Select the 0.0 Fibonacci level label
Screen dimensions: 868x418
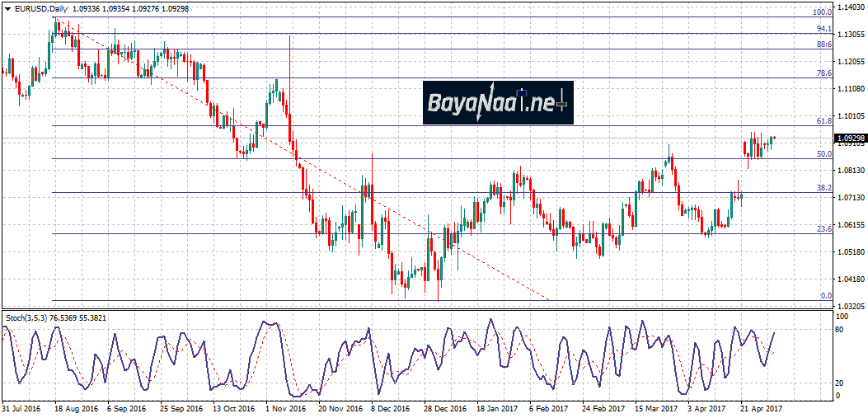[825, 296]
